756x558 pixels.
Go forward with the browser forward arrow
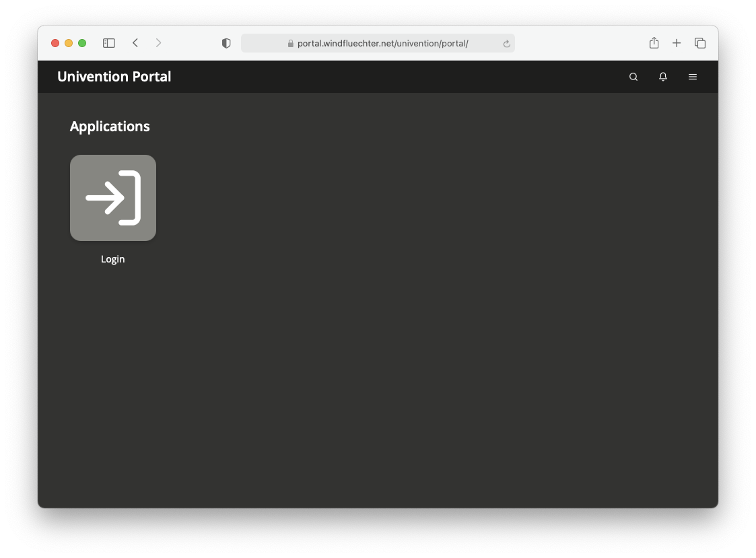pos(158,43)
